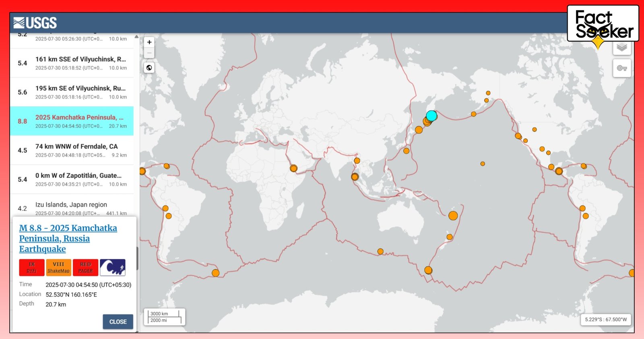Select the cyan Kamchatka earthquake marker
The image size is (644, 339).
[431, 116]
